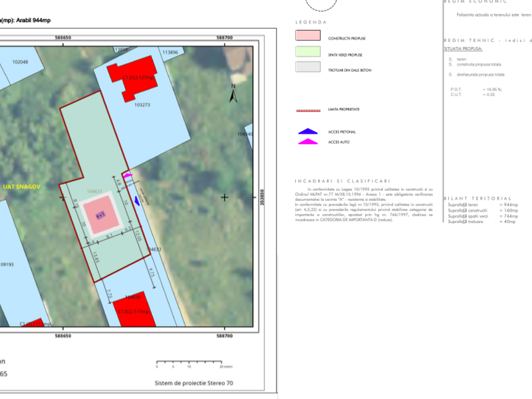Click the 'UAT SNAGOV' yellow map label

click(x=22, y=187)
